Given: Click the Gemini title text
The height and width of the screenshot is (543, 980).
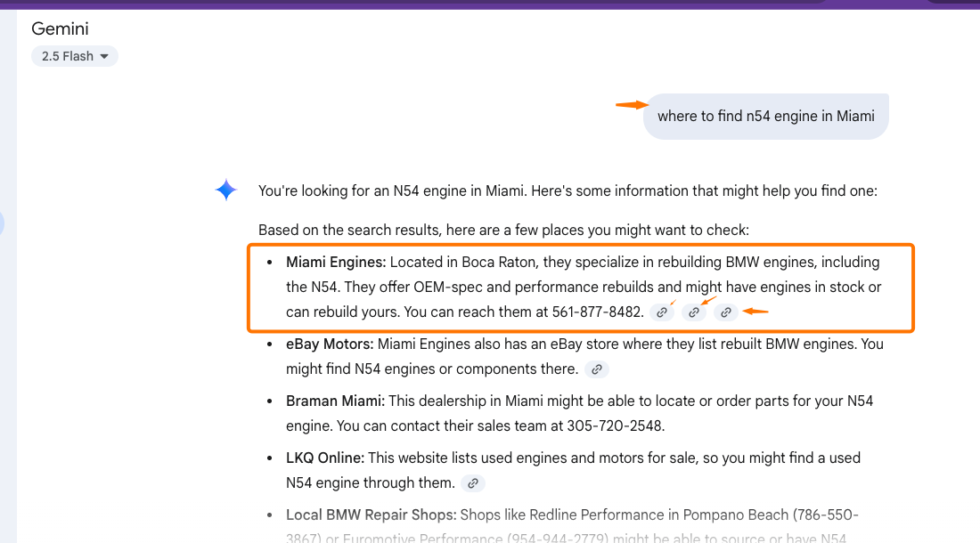Looking at the screenshot, I should coord(60,28).
